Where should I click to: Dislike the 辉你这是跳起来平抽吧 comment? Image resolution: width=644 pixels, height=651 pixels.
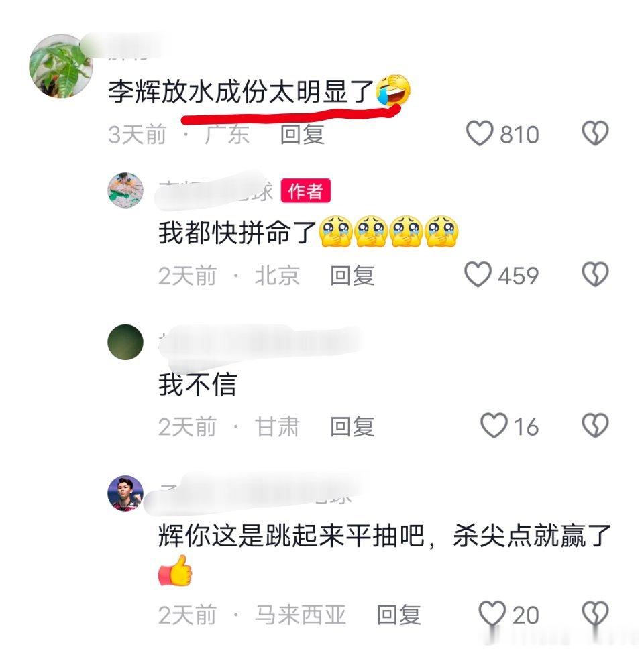click(x=595, y=613)
